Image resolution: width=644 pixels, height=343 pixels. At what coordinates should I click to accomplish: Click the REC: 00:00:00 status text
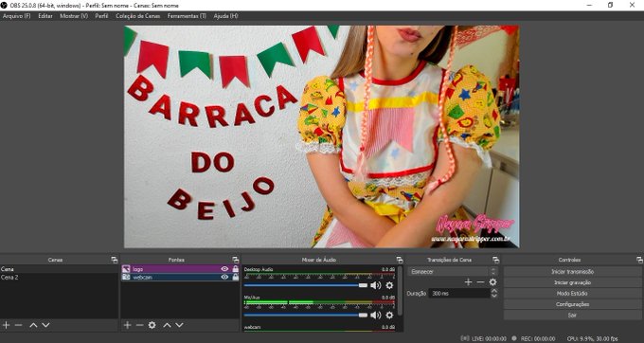538,338
